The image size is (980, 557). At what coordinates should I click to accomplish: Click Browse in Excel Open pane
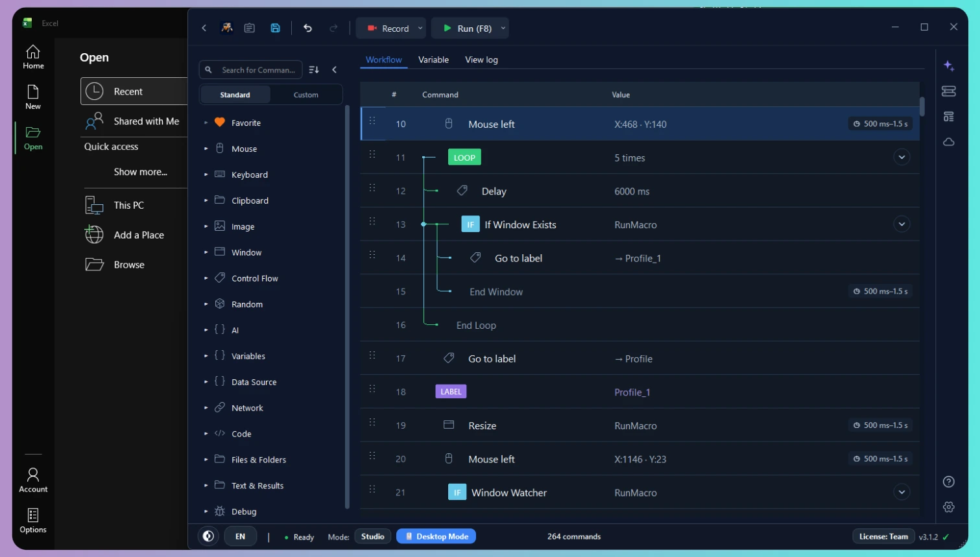[134, 265]
